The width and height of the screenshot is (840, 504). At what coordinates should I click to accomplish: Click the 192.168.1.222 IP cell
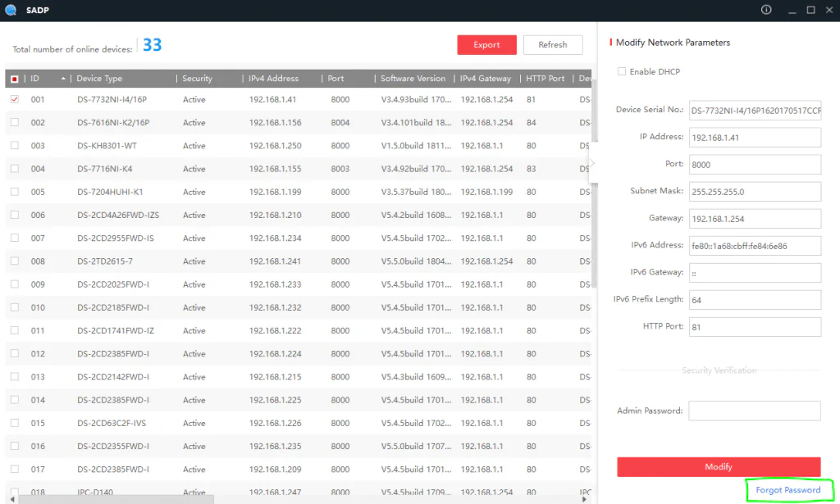275,330
